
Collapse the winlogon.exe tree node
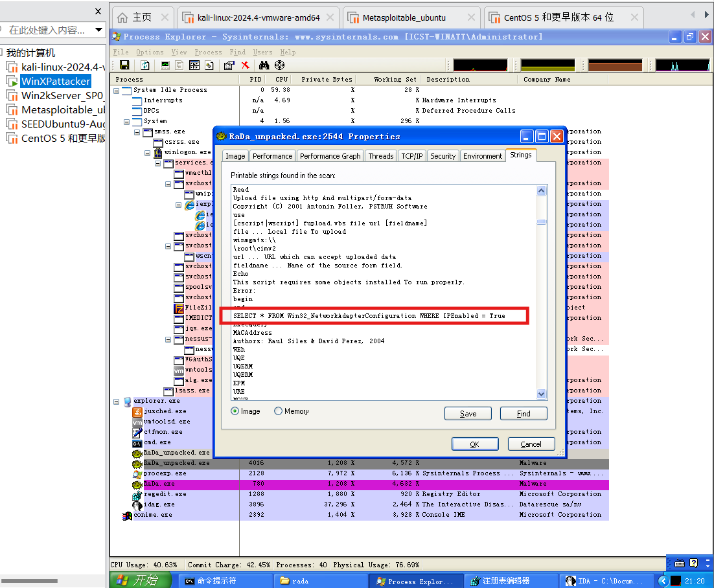pos(148,152)
